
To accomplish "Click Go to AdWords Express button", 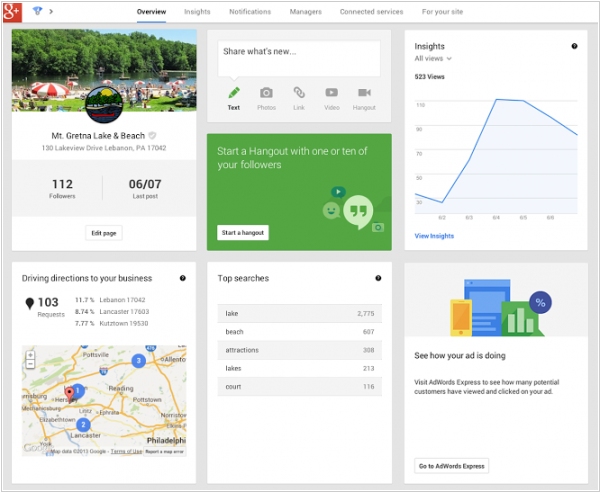I will tap(452, 466).
